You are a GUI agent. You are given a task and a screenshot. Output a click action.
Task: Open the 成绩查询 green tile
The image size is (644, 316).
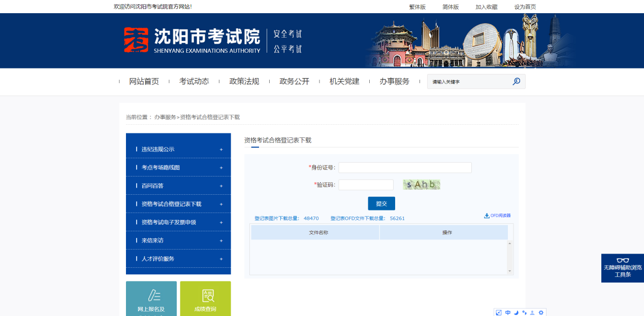point(205,299)
